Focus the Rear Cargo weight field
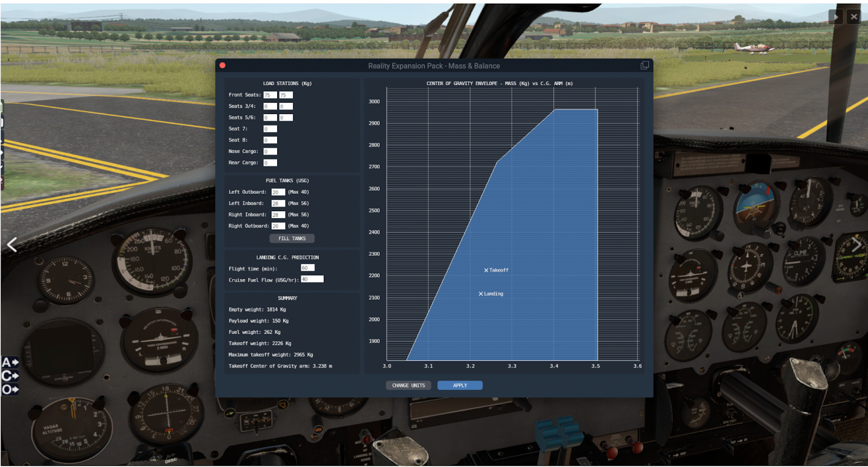Screen dimensions: 868x467 270,163
